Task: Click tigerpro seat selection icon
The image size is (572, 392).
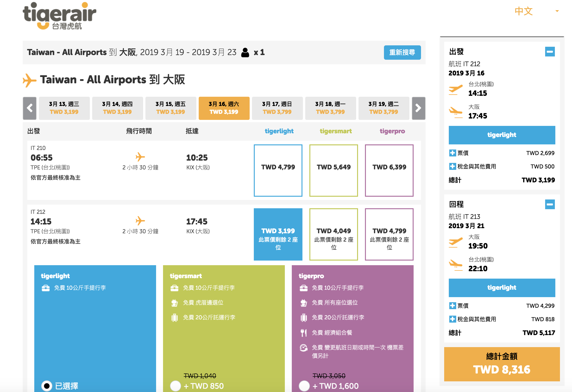Action: coord(303,303)
